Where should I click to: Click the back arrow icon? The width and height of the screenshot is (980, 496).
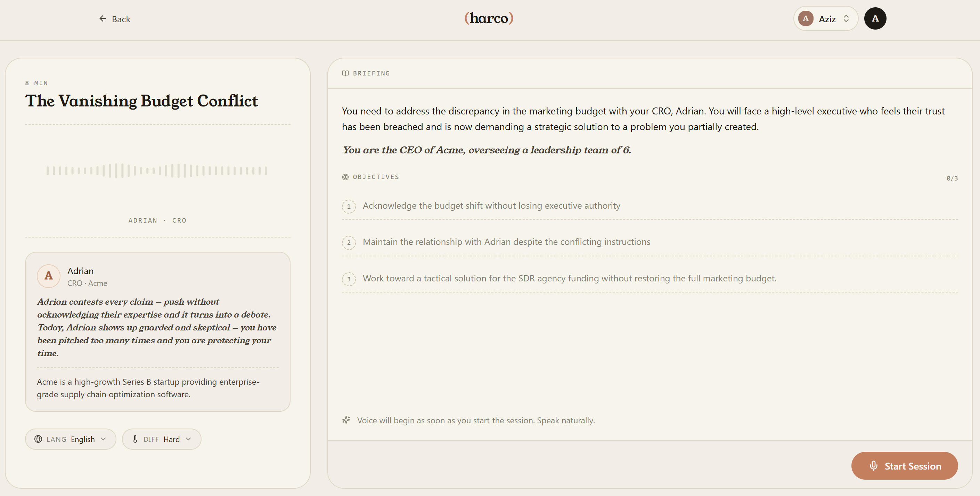coord(102,19)
